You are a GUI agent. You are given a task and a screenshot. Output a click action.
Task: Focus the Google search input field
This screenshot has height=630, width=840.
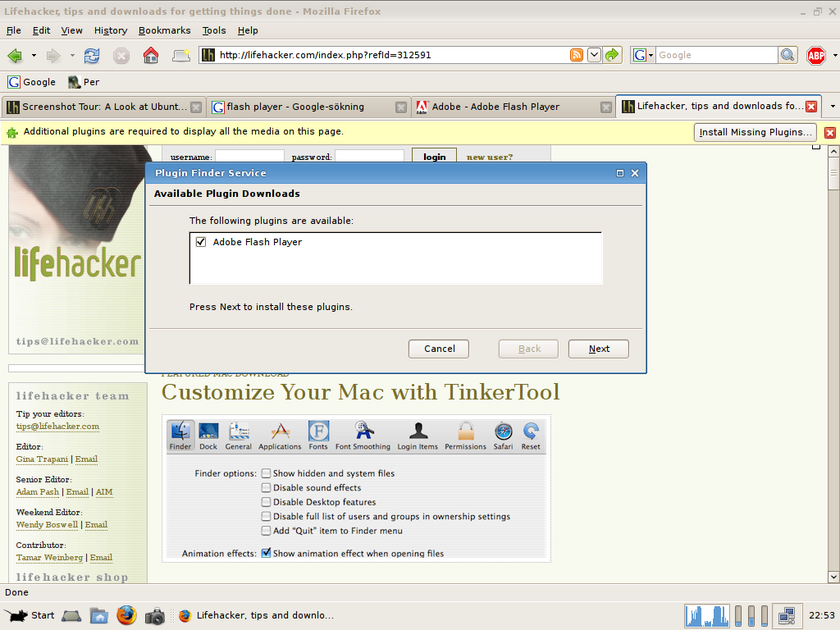(717, 55)
